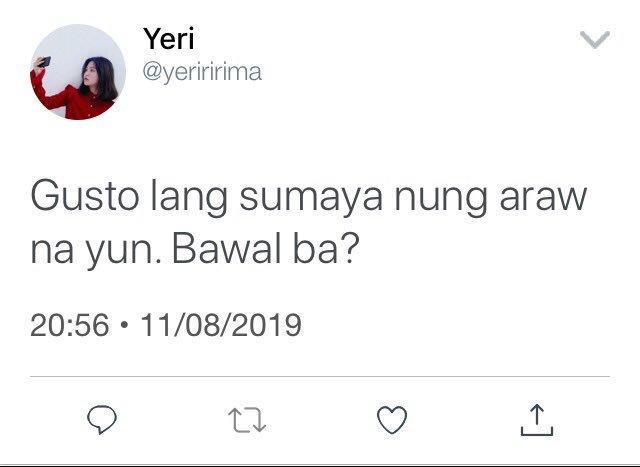Expand the downward arrow menu beside Yeri
This screenshot has width=640, height=467.
(x=595, y=39)
